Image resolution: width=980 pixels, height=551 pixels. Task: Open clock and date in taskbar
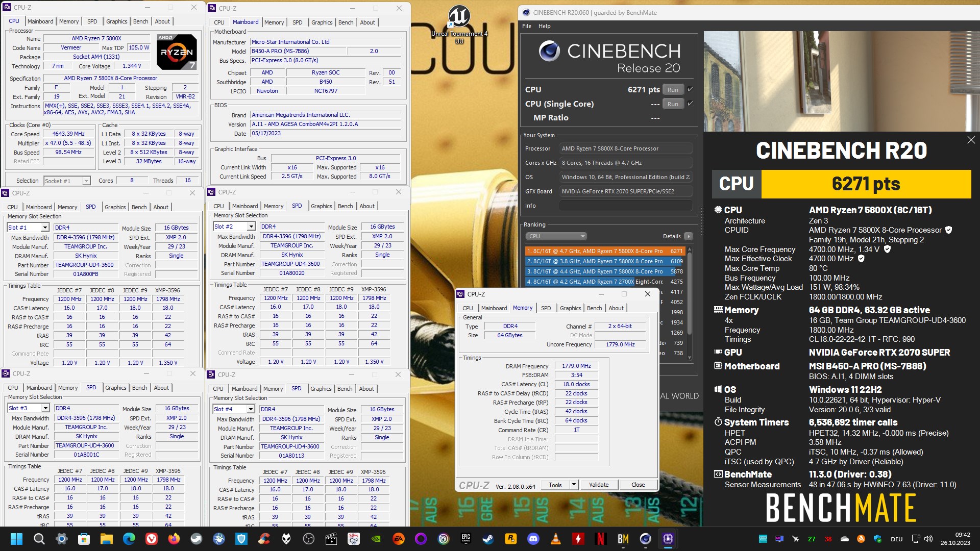pos(955,539)
